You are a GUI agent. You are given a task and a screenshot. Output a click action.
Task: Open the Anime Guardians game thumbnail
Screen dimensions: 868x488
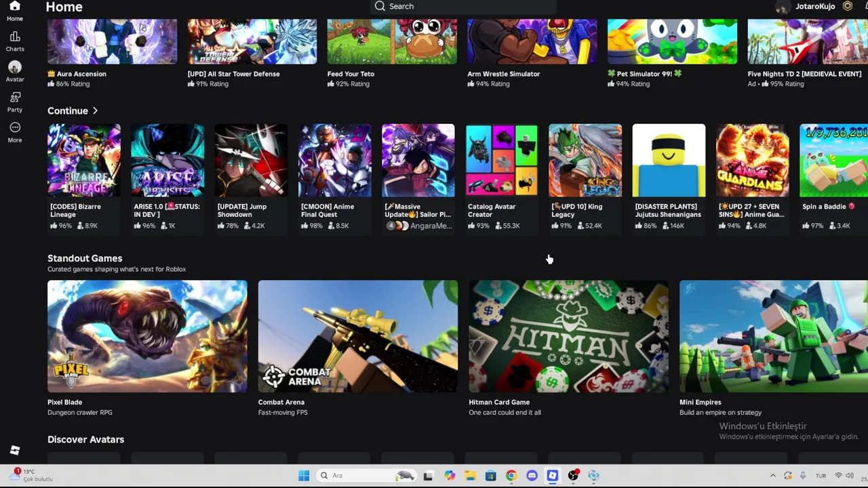point(753,160)
